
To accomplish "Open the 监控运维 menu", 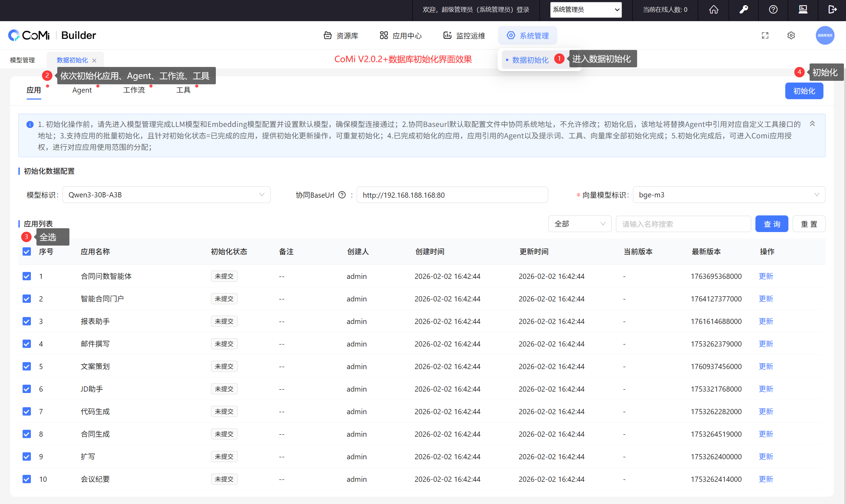I will coord(464,35).
